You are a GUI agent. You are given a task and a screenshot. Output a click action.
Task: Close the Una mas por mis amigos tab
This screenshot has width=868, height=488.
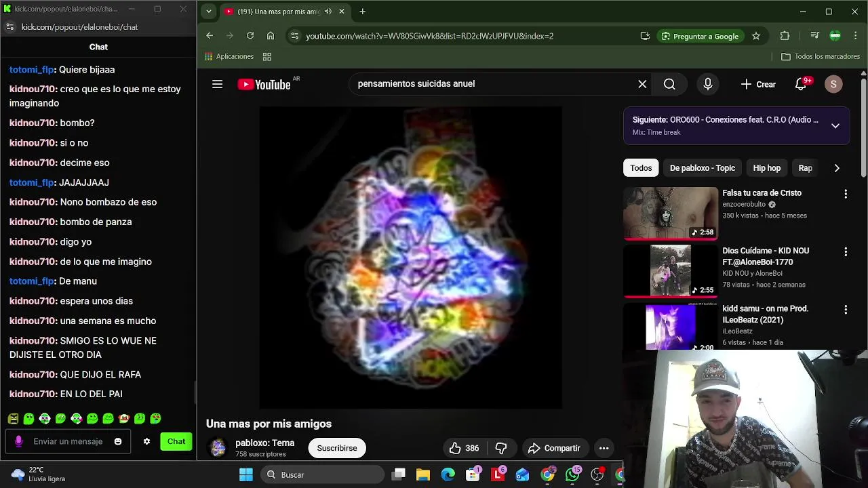tap(342, 12)
